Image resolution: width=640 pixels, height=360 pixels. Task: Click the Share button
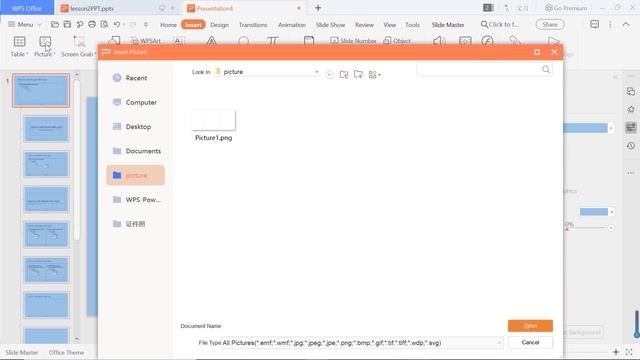550,24
